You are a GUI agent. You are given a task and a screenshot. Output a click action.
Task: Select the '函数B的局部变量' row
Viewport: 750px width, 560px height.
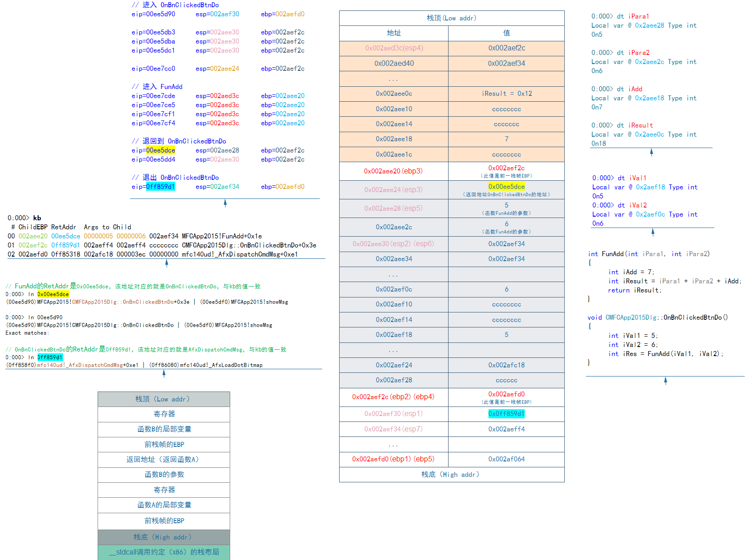[164, 429]
